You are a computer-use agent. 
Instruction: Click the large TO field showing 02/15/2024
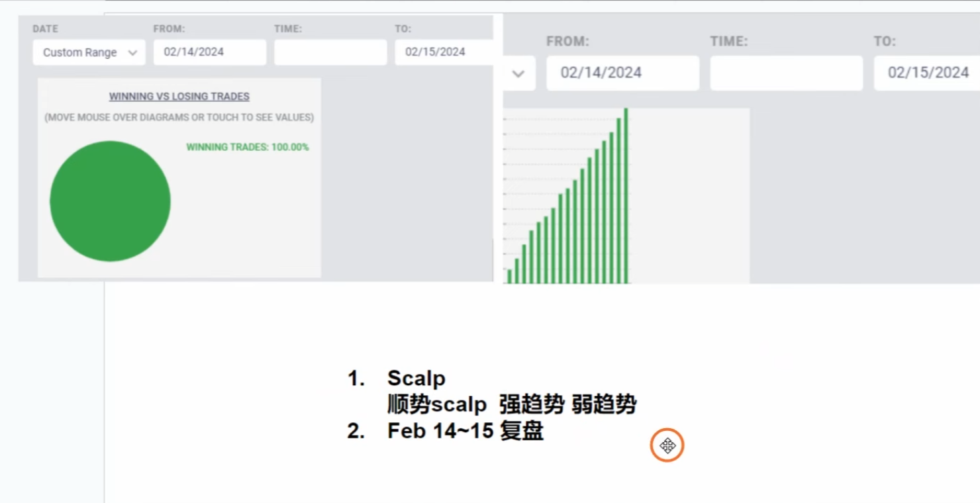click(927, 73)
